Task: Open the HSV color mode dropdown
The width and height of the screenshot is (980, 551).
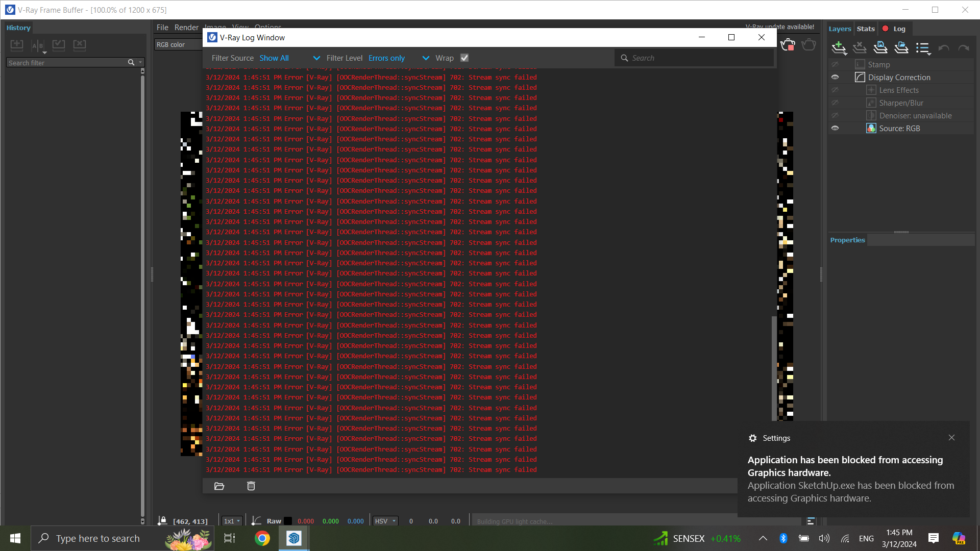Action: [x=385, y=521]
